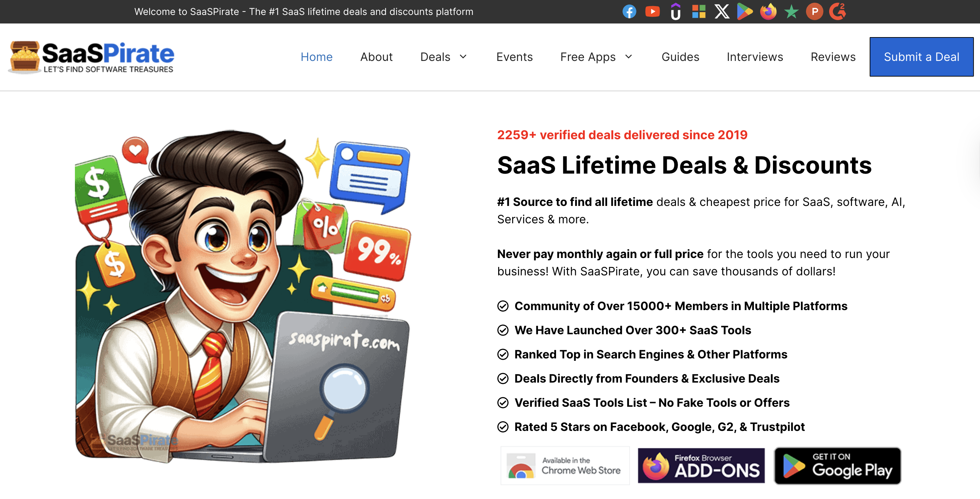Click the Firefox icon in top bar

tap(768, 12)
